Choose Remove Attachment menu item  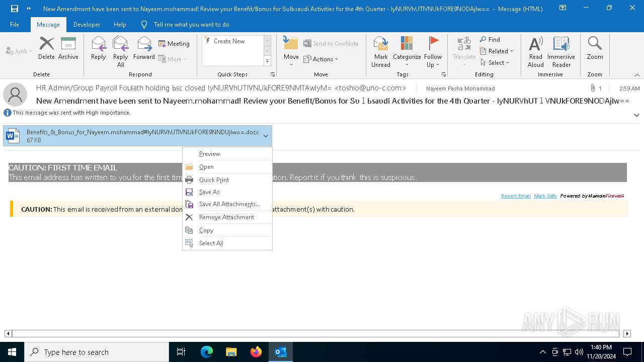227,217
